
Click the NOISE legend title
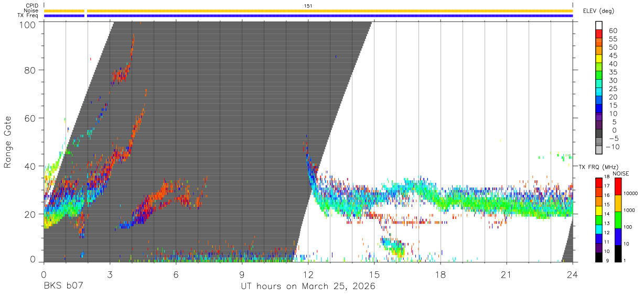[x=620, y=173]
